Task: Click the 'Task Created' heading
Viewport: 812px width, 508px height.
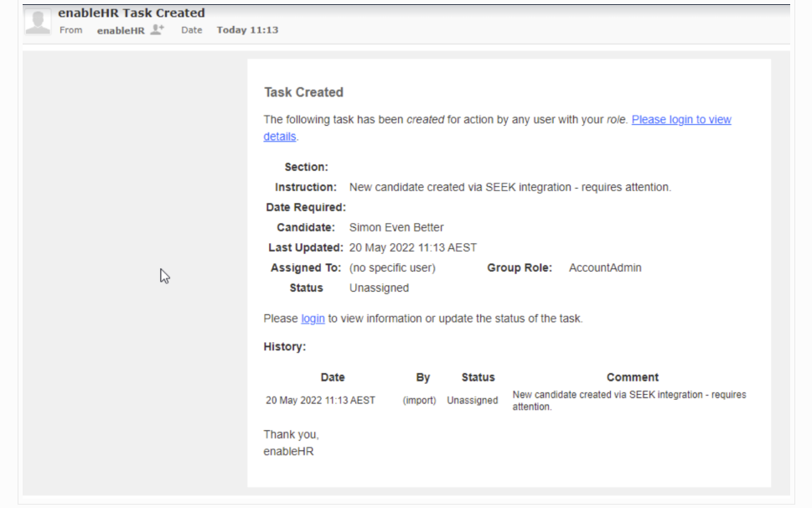Action: 303,92
